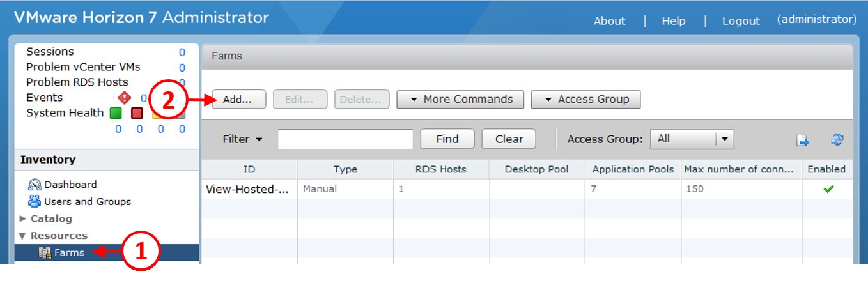This screenshot has height=283, width=868.
Task: Open the More Commands dropdown
Action: click(x=460, y=100)
